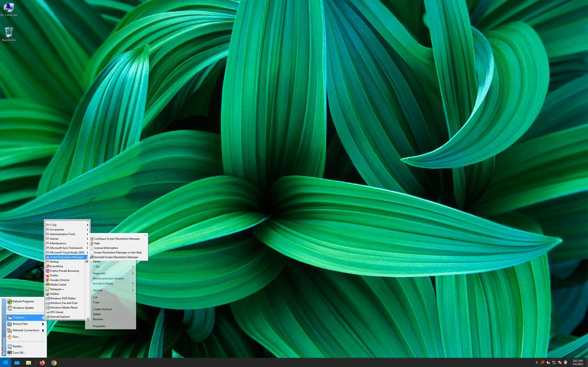Screen dimensions: 588x367
Task: Click the Windows Start button
Action: pos(5,363)
